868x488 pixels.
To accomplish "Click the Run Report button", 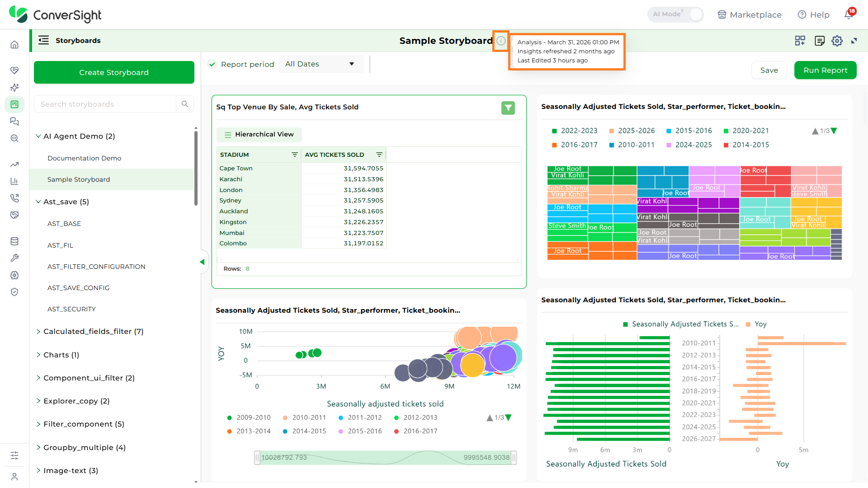I will (x=825, y=70).
